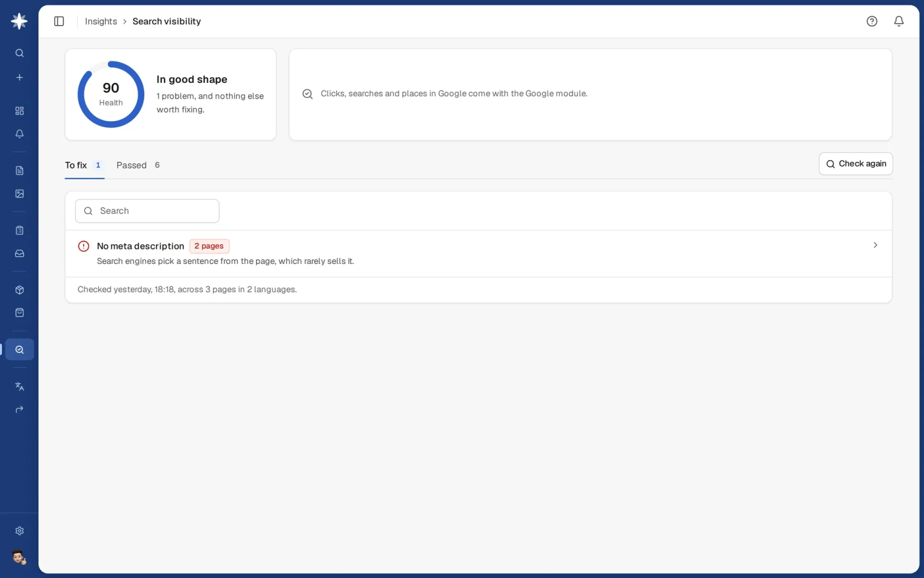Viewport: 924px width, 578px height.
Task: Open the shopping bag orders icon
Action: pos(19,313)
